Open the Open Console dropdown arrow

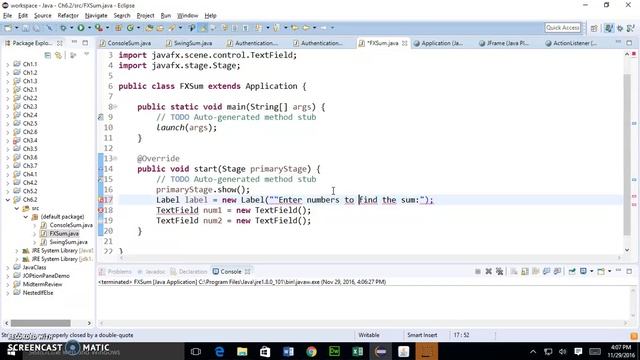(609, 271)
